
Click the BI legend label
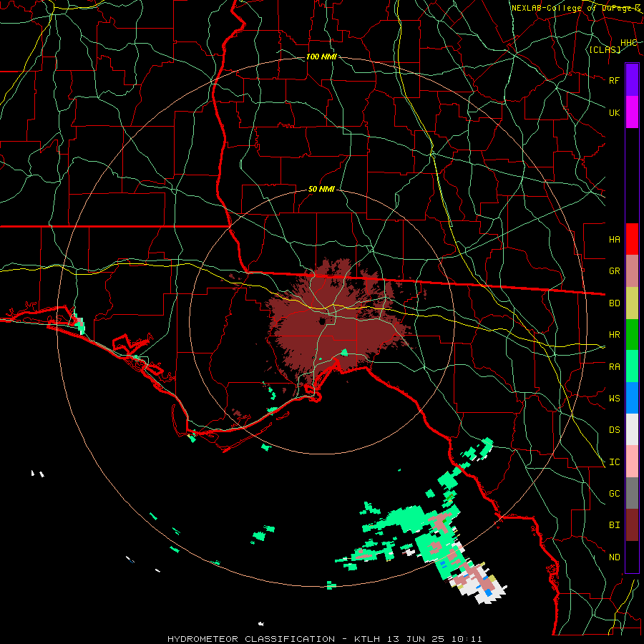pyautogui.click(x=614, y=525)
